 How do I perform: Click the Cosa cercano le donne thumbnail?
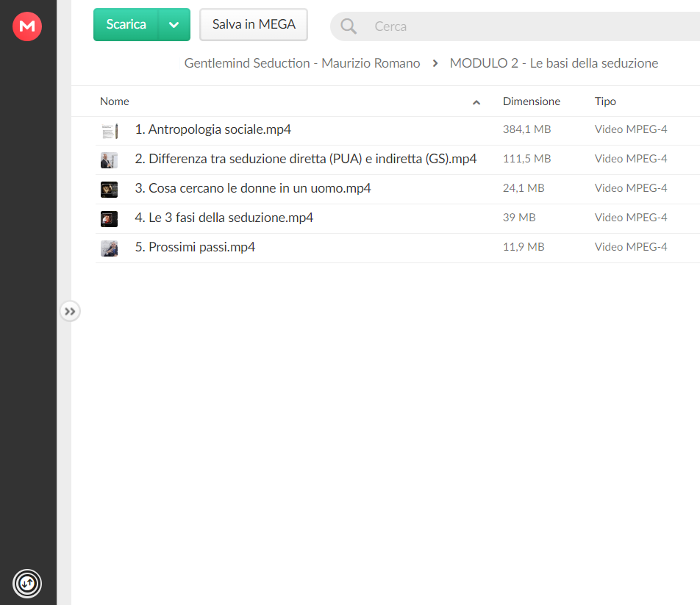pos(110,190)
